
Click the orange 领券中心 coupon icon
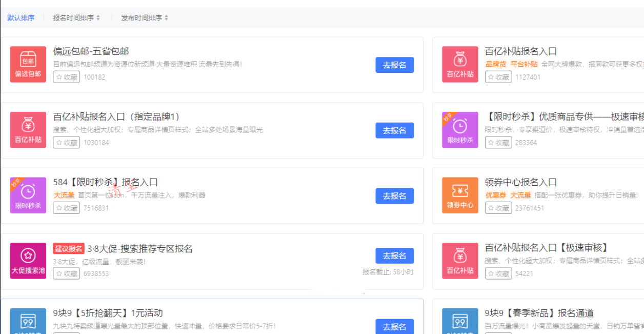point(460,195)
